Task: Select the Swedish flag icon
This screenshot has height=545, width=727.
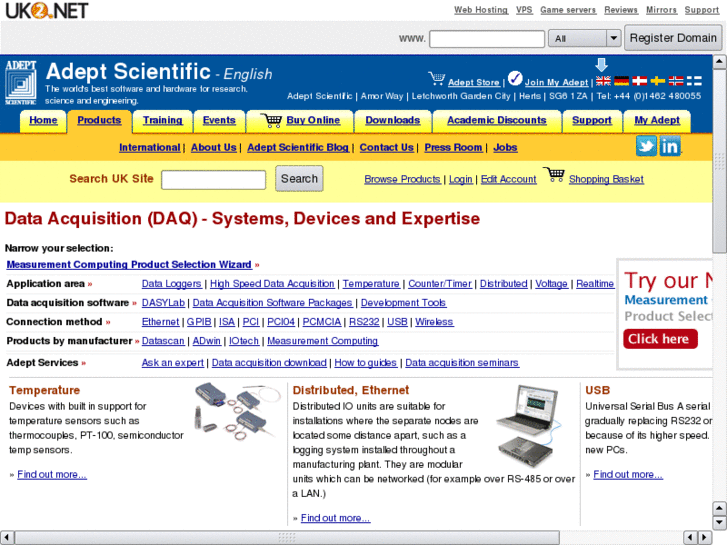Action: click(x=657, y=81)
